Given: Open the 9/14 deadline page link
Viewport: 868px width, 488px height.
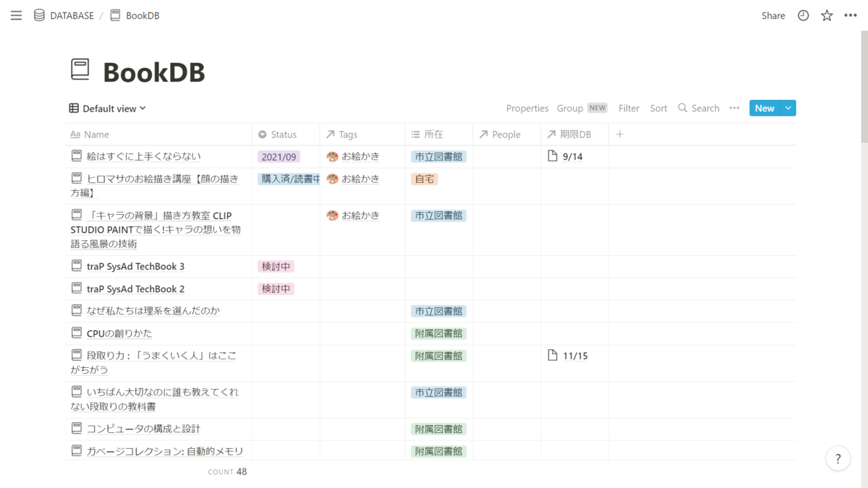Looking at the screenshot, I should [572, 156].
